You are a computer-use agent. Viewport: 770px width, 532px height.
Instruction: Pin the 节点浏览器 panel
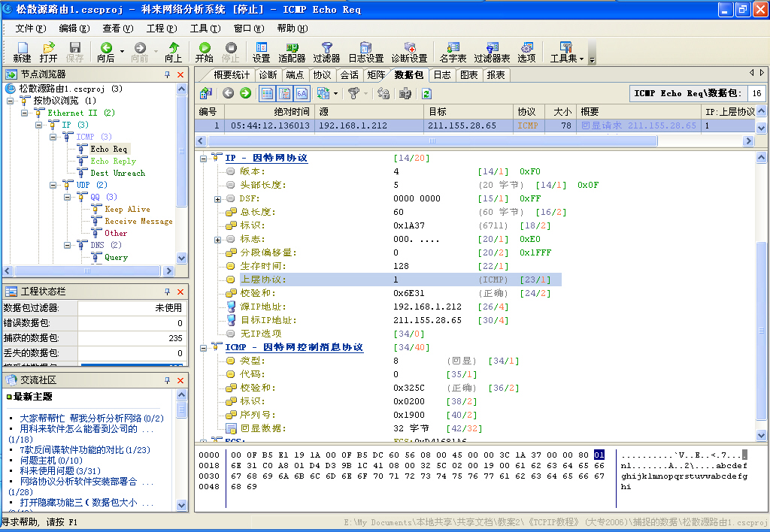click(168, 74)
